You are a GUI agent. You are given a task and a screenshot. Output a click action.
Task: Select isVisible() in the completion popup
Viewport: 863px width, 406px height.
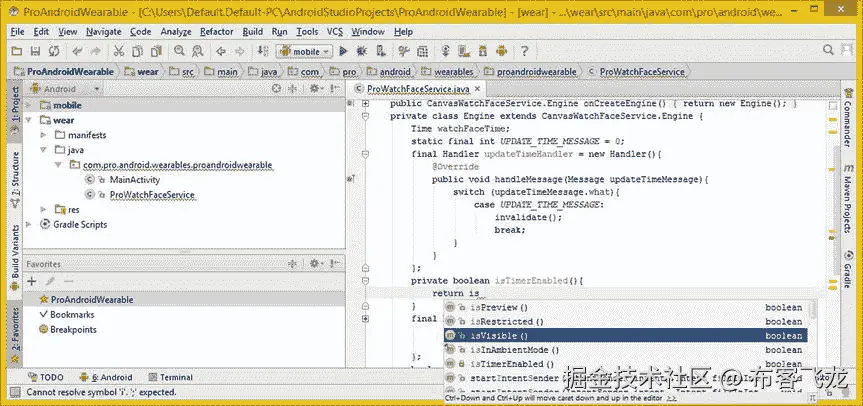pyautogui.click(x=626, y=336)
